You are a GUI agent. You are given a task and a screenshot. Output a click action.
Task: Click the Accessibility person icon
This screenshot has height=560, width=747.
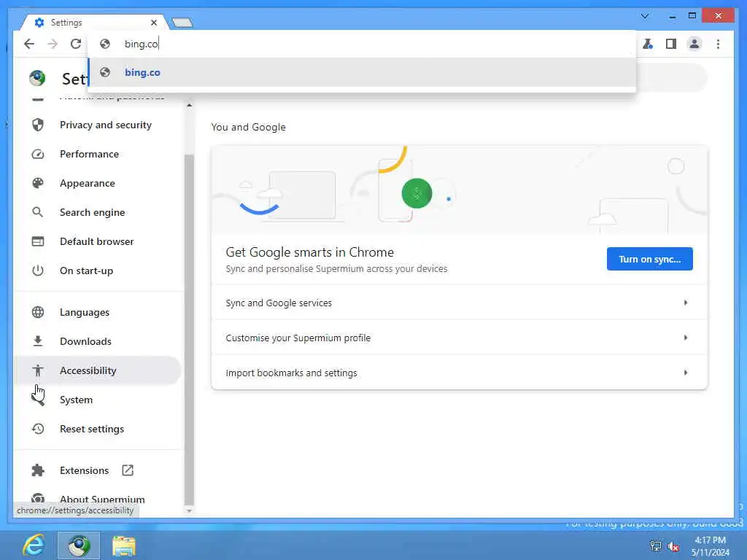coord(38,370)
